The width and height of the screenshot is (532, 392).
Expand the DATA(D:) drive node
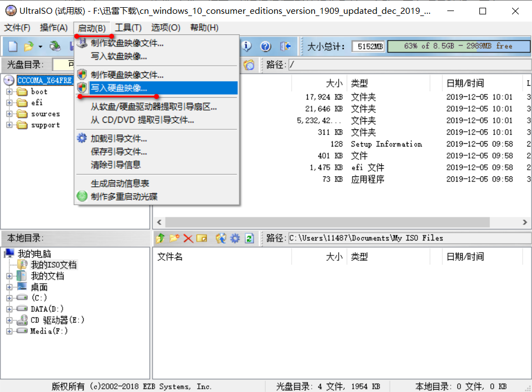tap(9, 309)
